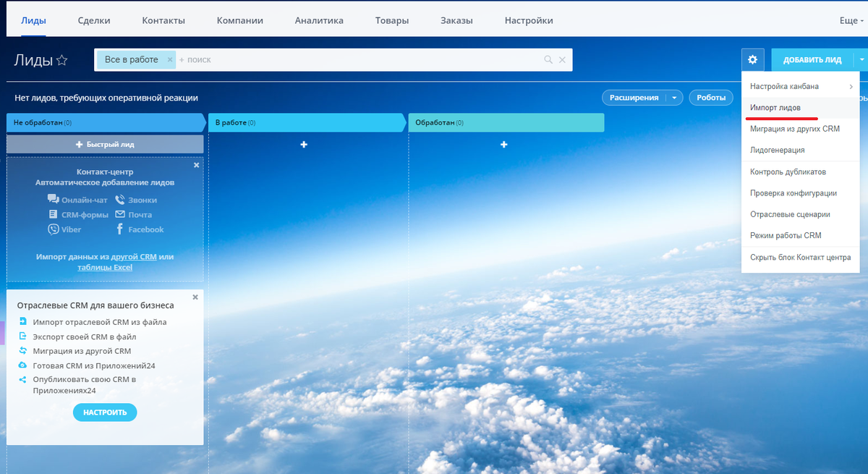Choose Проверка конфигурации menu item
Viewport: 868px width, 474px height.
coord(800,193)
